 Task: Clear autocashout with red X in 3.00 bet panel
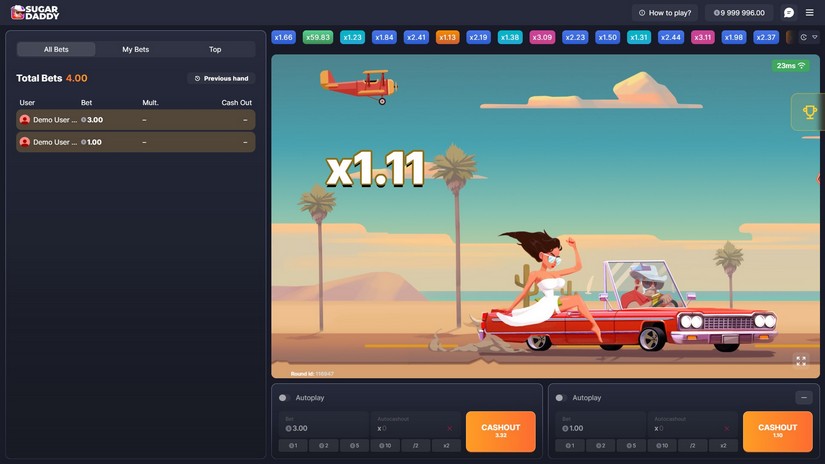(449, 428)
